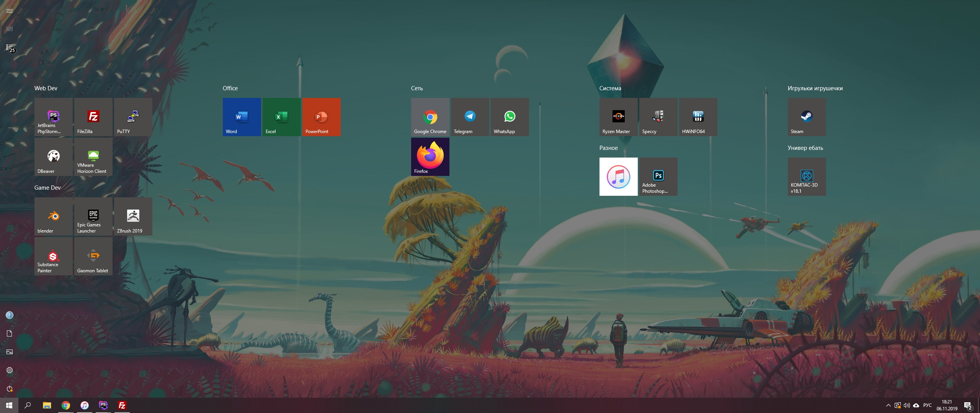This screenshot has height=413, width=980.
Task: Open the Google Chrome tile
Action: click(430, 117)
